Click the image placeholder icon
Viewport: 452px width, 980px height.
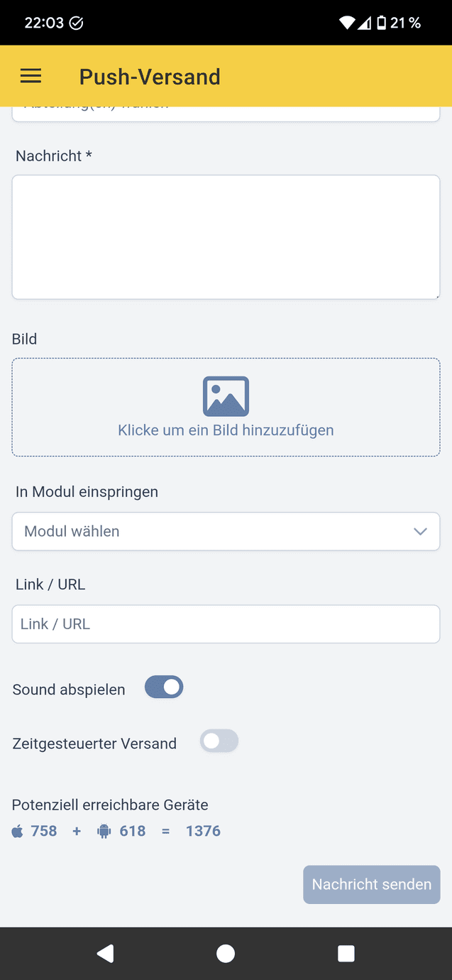(226, 396)
